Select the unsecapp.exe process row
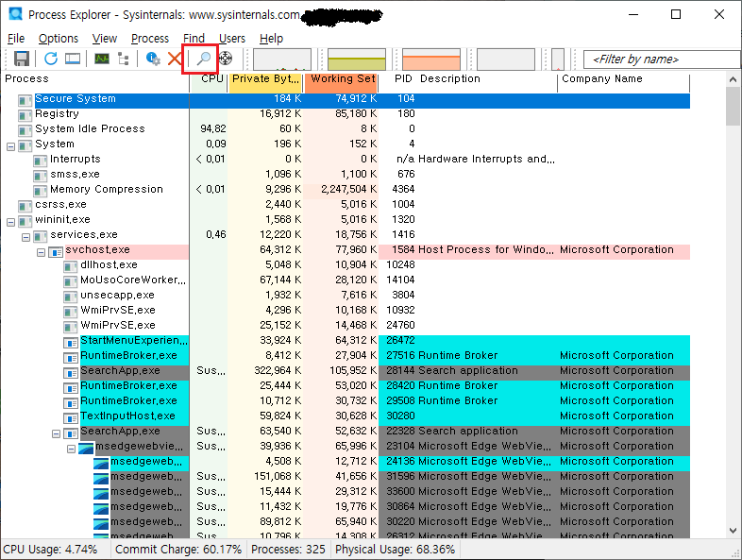 coord(346,295)
